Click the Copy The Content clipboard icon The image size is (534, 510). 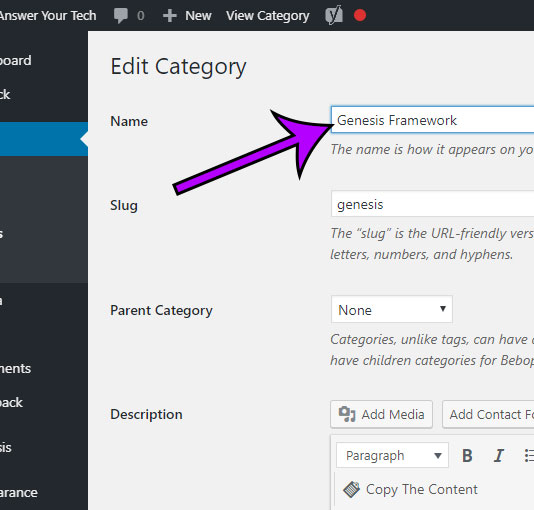tap(351, 490)
